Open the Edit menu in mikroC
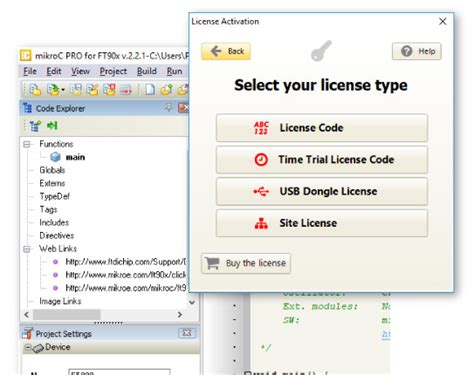Image resolution: width=474 pixels, height=375 pixels. coord(54,71)
